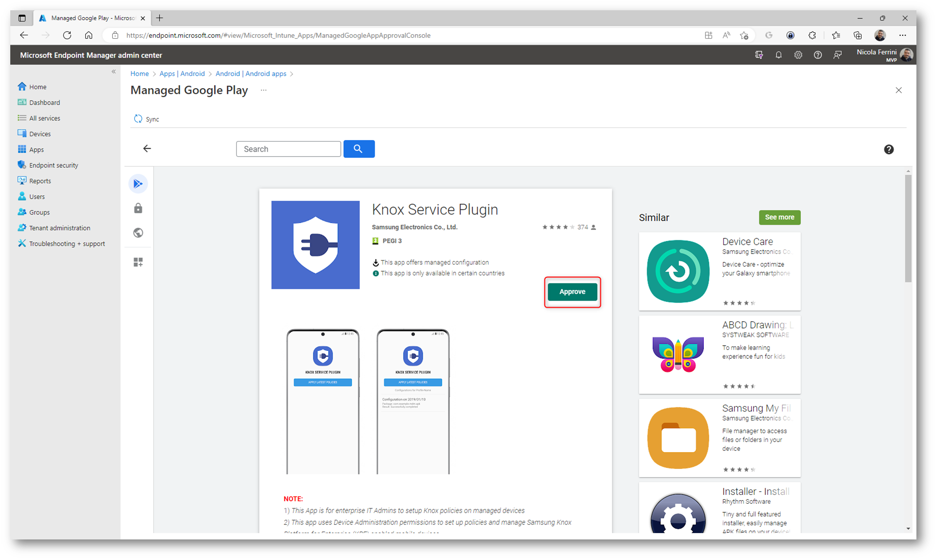Open a new browser tab
This screenshot has height=560, width=937.
coord(160,18)
